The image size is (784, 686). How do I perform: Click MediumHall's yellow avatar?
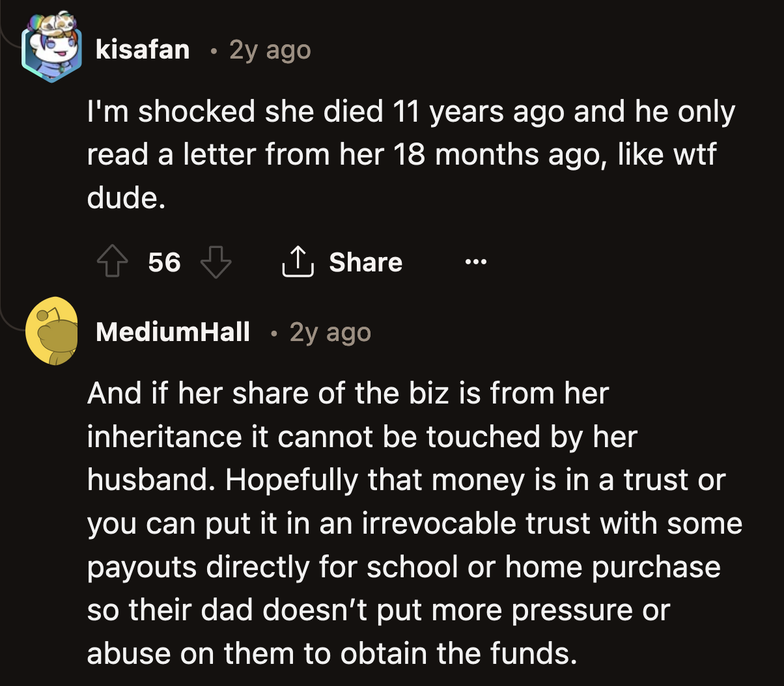tap(53, 332)
